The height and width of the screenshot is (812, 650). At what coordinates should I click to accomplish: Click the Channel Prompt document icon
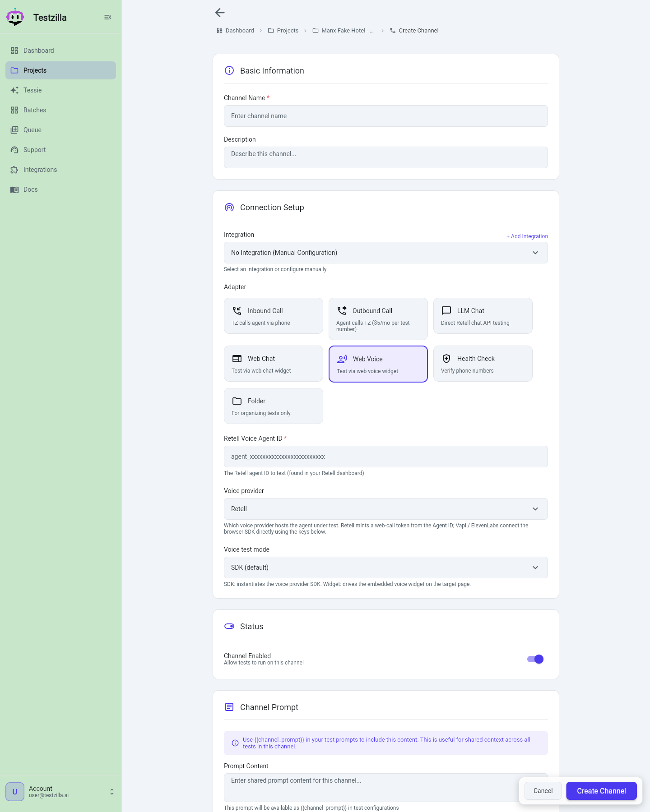click(229, 707)
